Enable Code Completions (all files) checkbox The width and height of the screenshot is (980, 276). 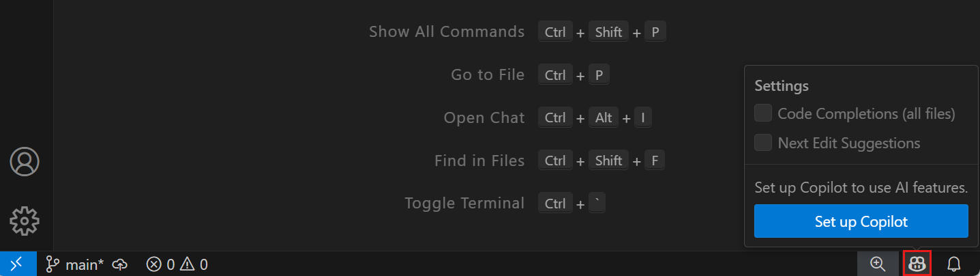763,113
